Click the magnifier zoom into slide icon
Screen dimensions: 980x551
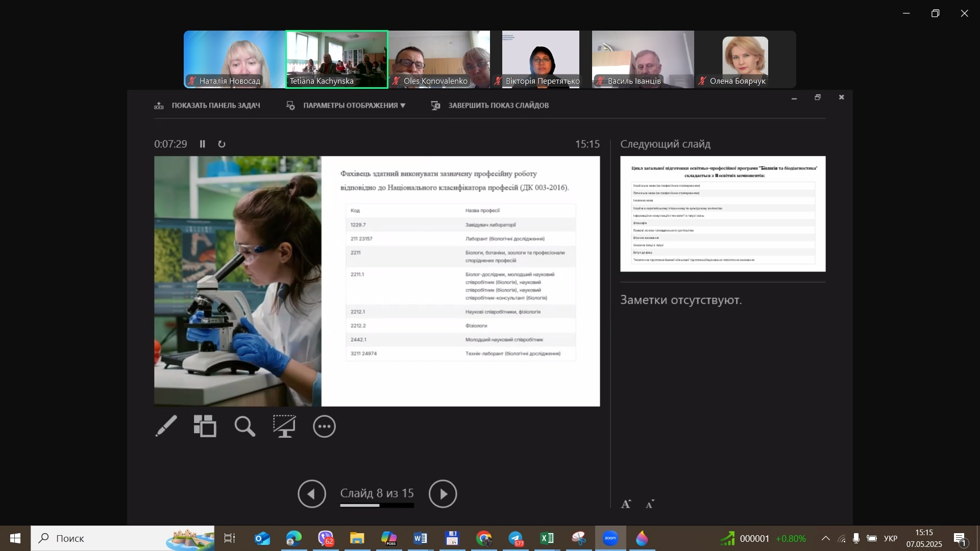pyautogui.click(x=244, y=426)
